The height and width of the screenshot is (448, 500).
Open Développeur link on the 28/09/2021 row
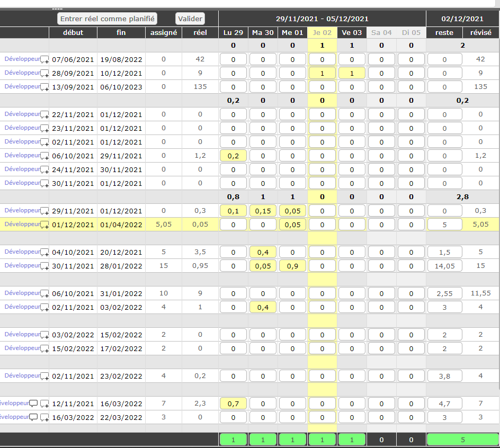(22, 73)
